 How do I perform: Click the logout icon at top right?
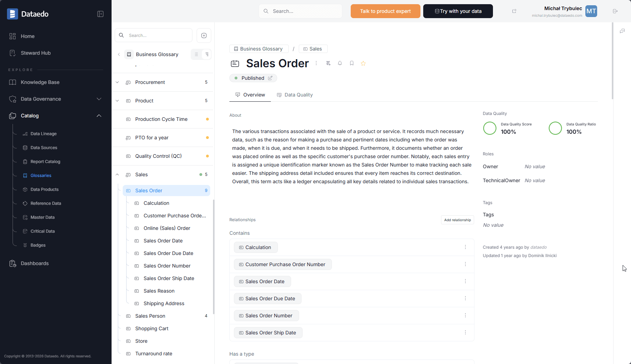(615, 11)
